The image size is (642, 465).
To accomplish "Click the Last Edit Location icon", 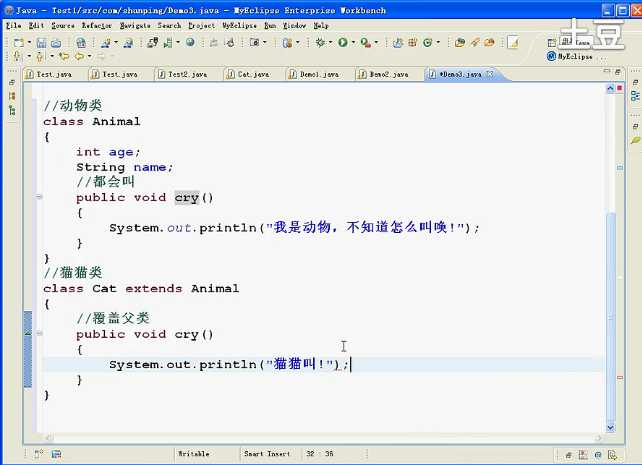I will (64, 56).
